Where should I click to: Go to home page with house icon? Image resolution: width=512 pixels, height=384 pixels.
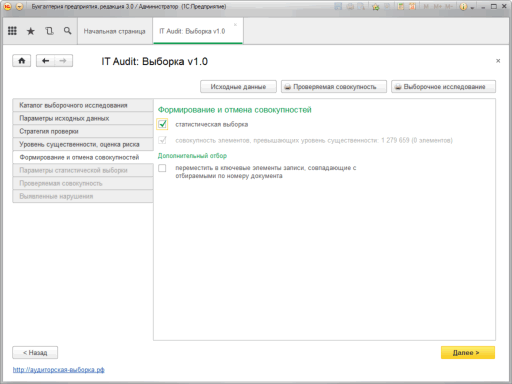pos(22,61)
